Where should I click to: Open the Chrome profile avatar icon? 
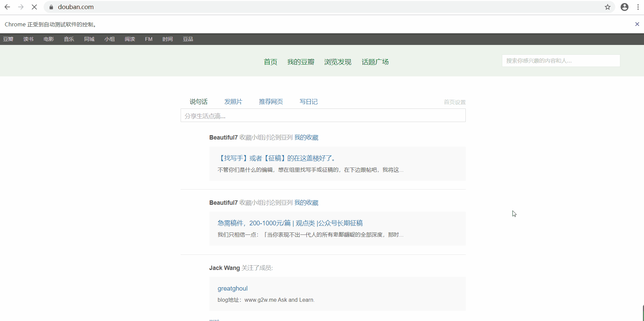click(624, 7)
